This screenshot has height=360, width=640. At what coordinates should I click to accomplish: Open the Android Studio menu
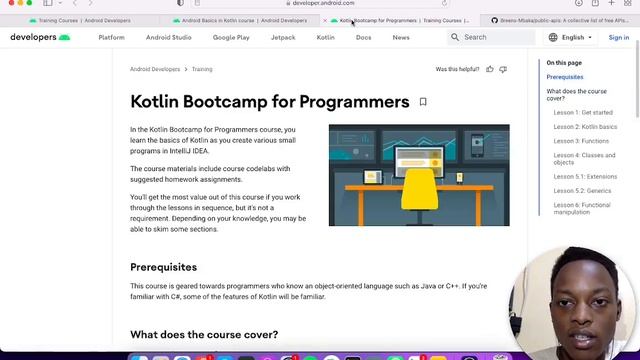coord(169,37)
